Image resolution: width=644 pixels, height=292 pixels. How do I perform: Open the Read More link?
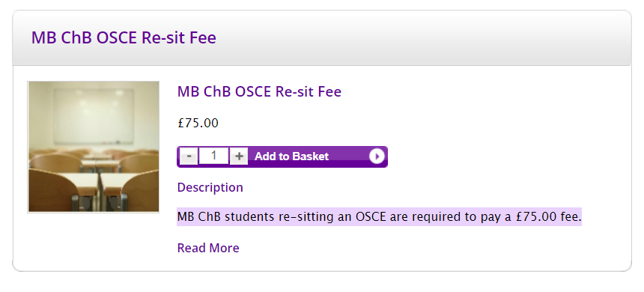pyautogui.click(x=208, y=248)
